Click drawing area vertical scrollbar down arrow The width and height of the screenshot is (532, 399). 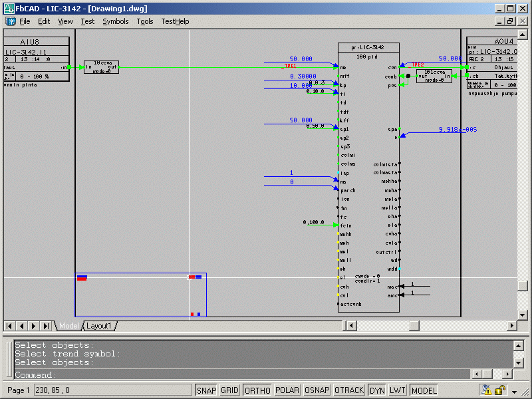(x=522, y=315)
